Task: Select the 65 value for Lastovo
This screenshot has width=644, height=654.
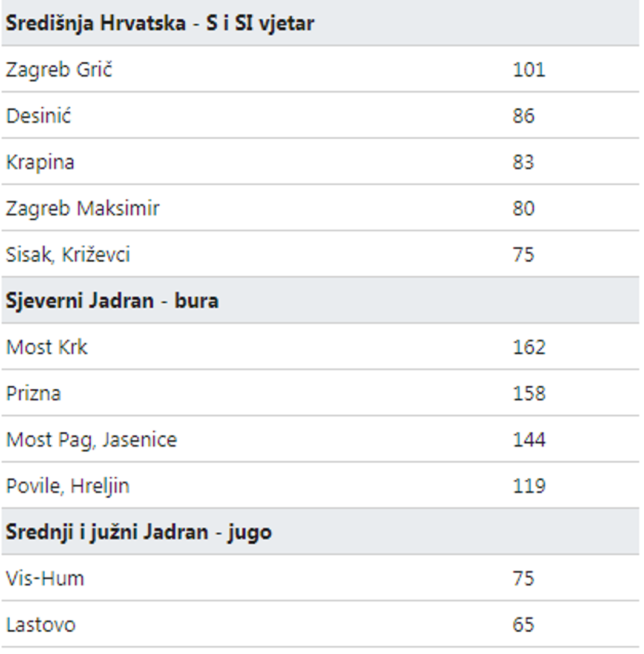Action: tap(524, 624)
